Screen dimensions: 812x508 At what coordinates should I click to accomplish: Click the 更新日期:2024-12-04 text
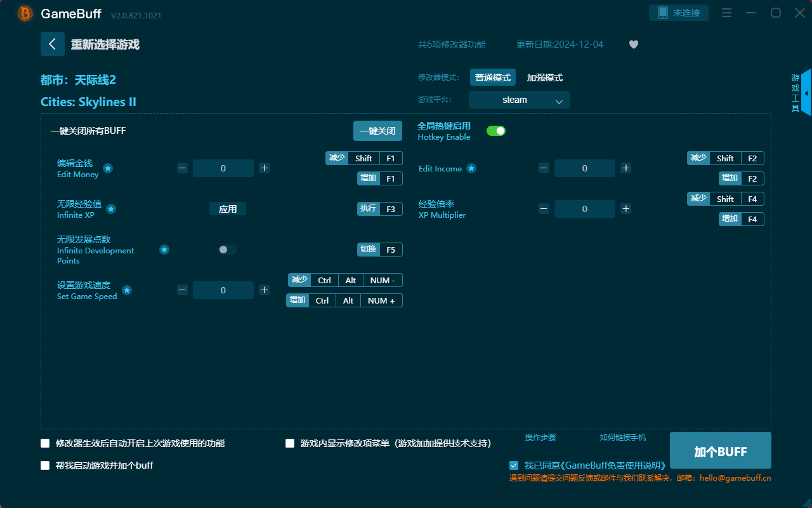click(x=560, y=44)
